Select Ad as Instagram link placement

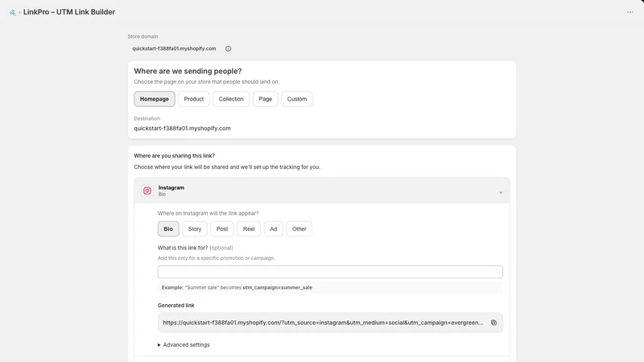(274, 229)
